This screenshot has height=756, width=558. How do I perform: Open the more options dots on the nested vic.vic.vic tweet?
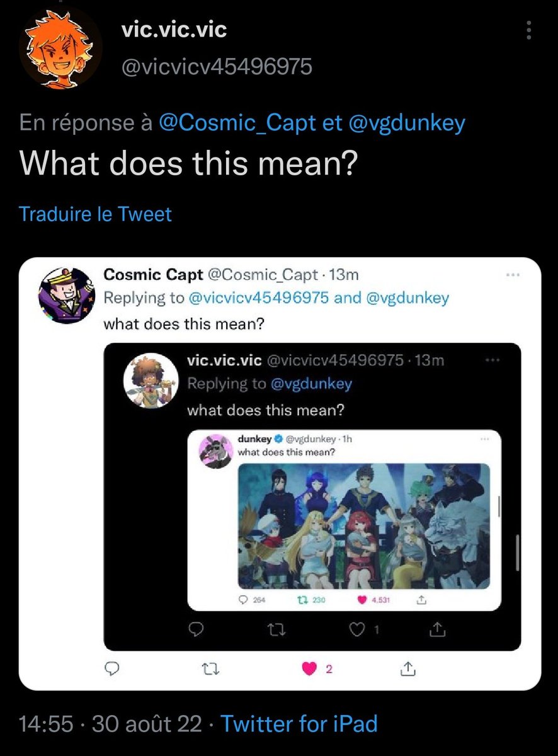[493, 360]
